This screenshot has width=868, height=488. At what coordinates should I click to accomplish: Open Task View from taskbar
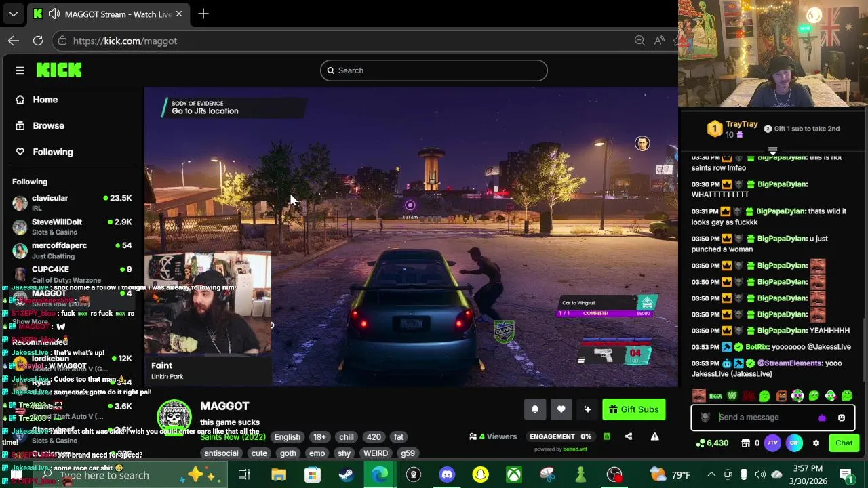coord(244,475)
